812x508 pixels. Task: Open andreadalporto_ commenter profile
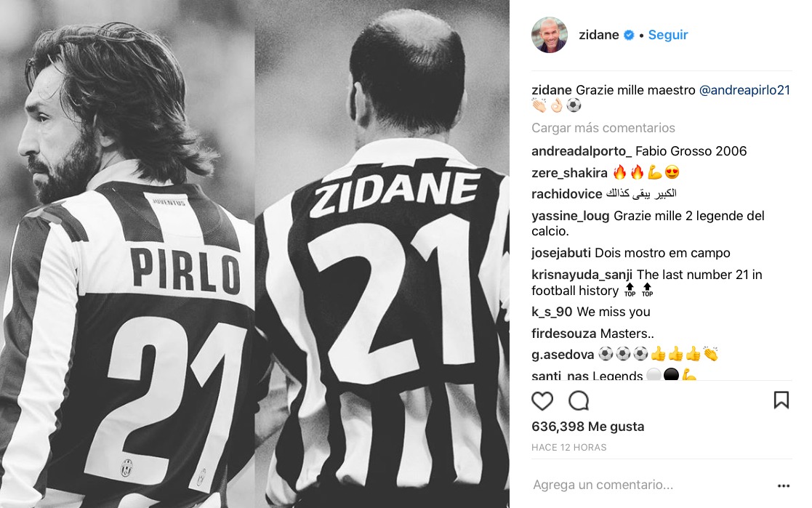pyautogui.click(x=582, y=151)
